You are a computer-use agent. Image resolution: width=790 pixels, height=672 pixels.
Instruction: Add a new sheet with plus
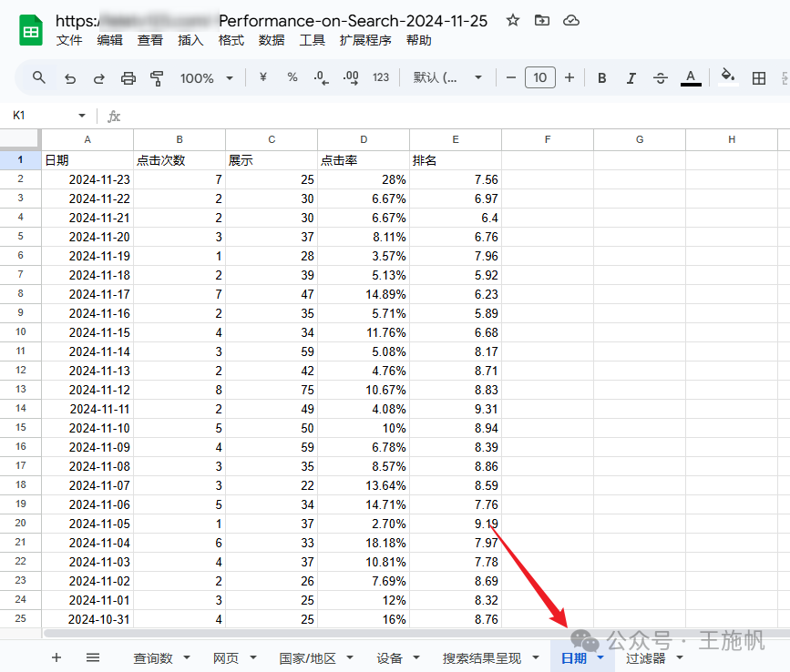(56, 657)
